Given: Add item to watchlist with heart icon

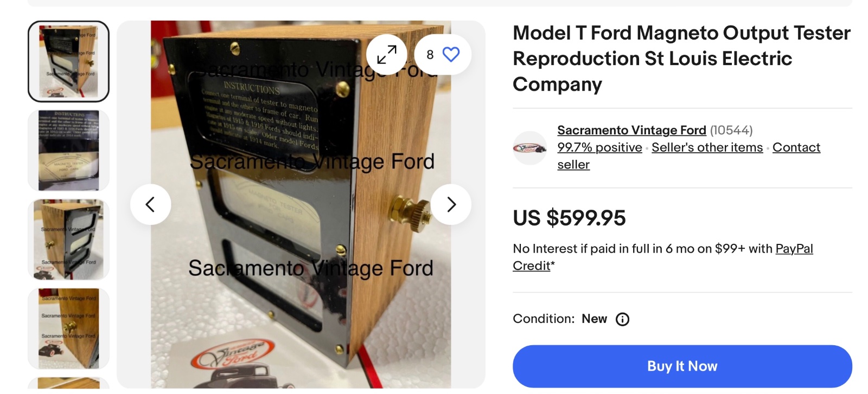Looking at the screenshot, I should (450, 54).
